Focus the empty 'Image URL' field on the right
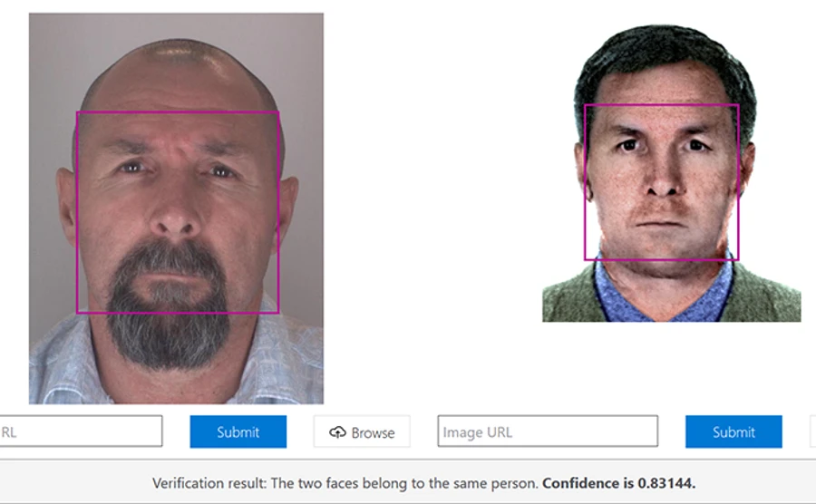 coord(548,432)
